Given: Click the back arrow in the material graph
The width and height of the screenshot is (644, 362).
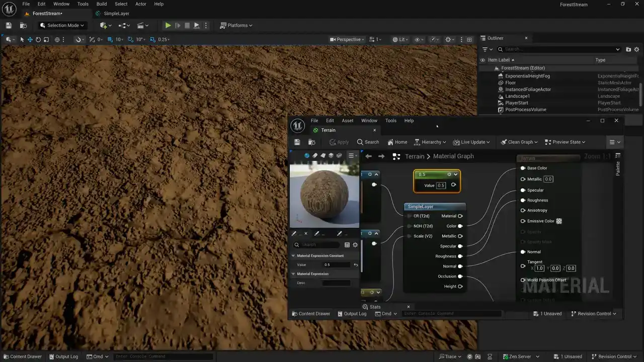Looking at the screenshot, I should pos(368,156).
